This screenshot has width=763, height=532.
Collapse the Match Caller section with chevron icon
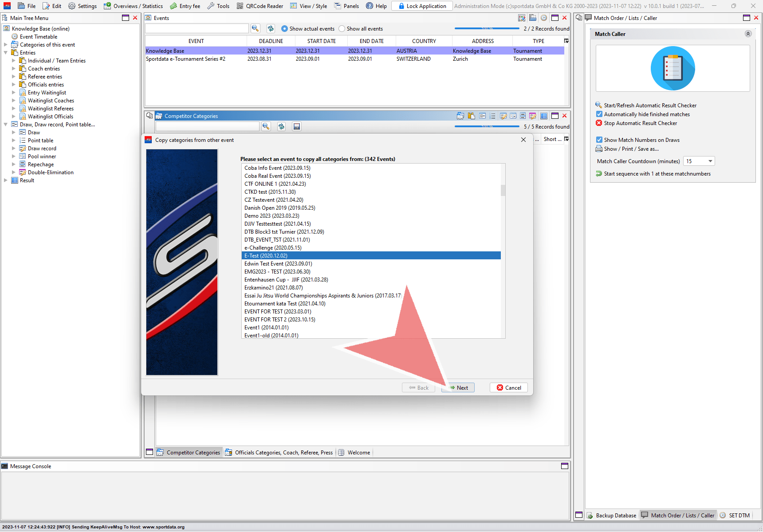748,34
